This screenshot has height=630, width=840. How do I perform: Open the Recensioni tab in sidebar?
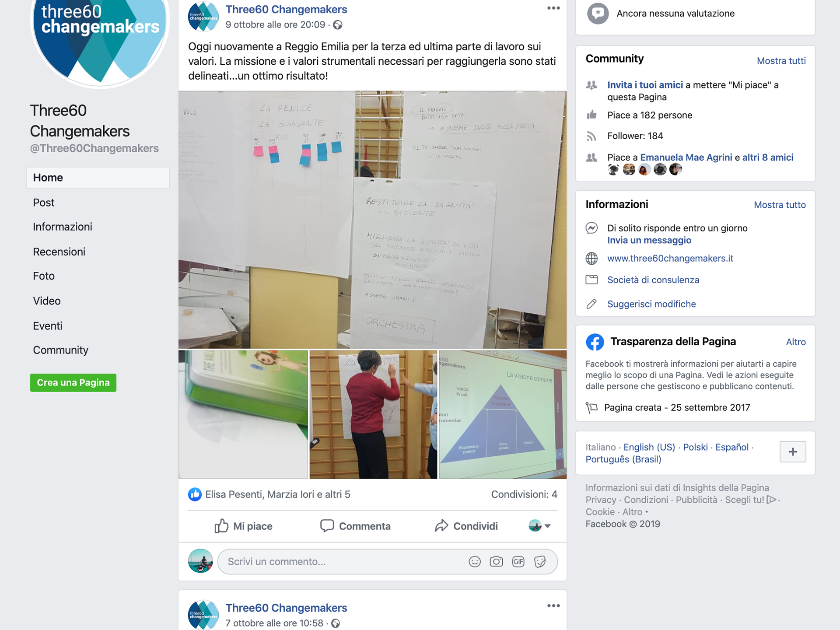pyautogui.click(x=59, y=252)
